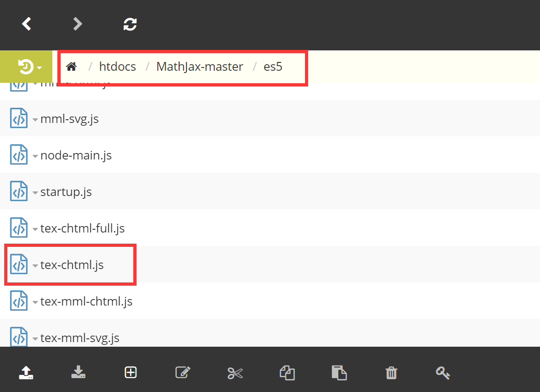Click the download icon in bottom toolbar
Screen dimensions: 540x392
coord(79,373)
